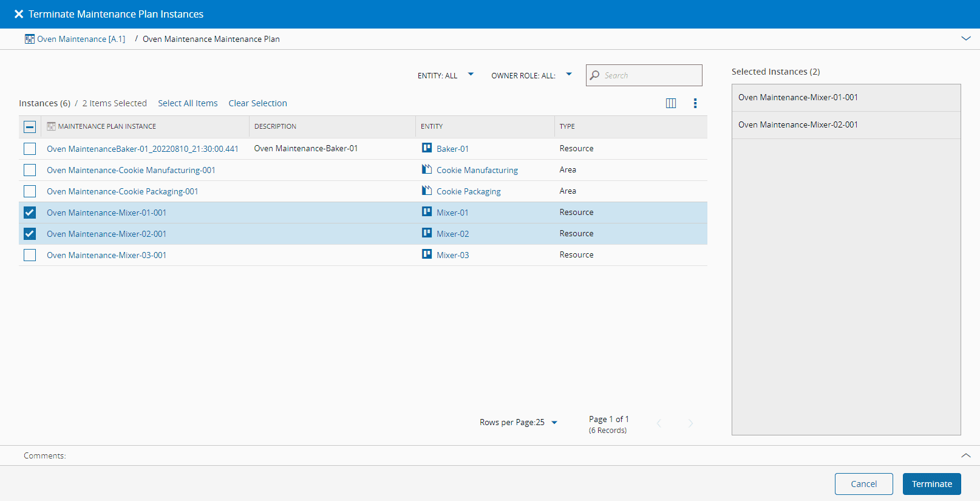Click the Baker-01 resource entity icon

point(427,148)
